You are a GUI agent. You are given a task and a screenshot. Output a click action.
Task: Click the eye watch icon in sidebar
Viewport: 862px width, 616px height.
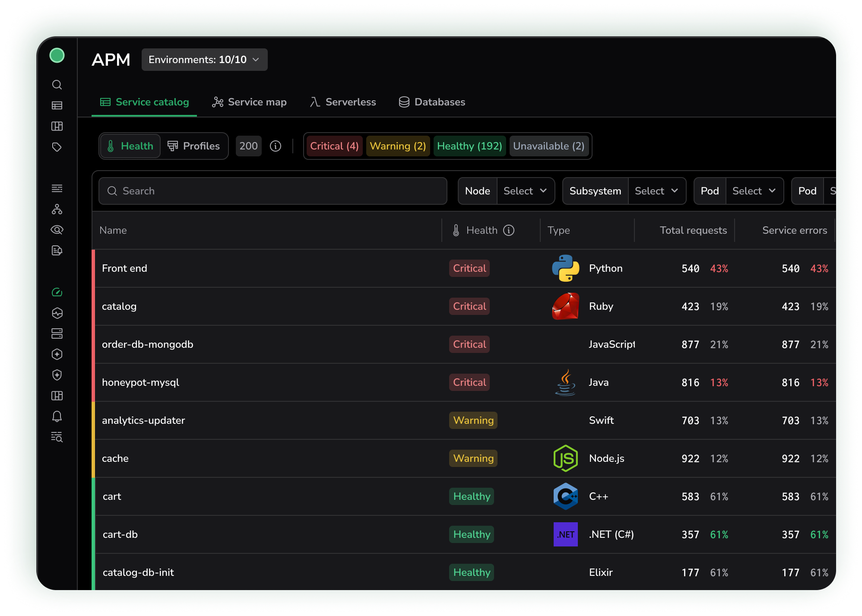57,230
